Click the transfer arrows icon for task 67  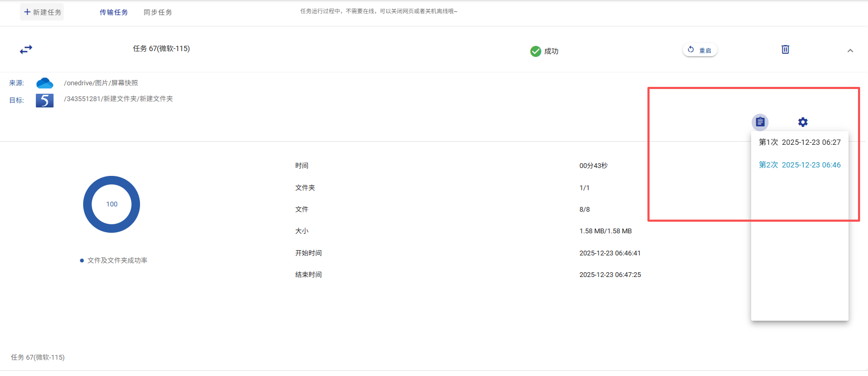pyautogui.click(x=26, y=50)
